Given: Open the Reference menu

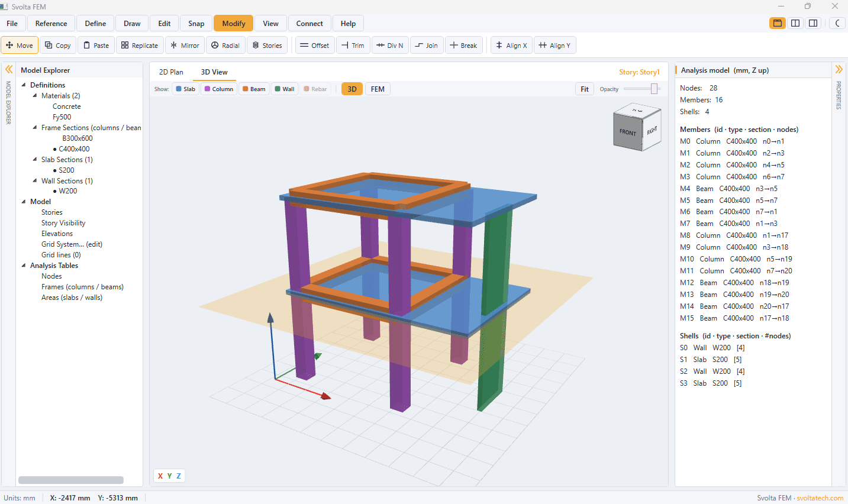Looking at the screenshot, I should click(51, 24).
